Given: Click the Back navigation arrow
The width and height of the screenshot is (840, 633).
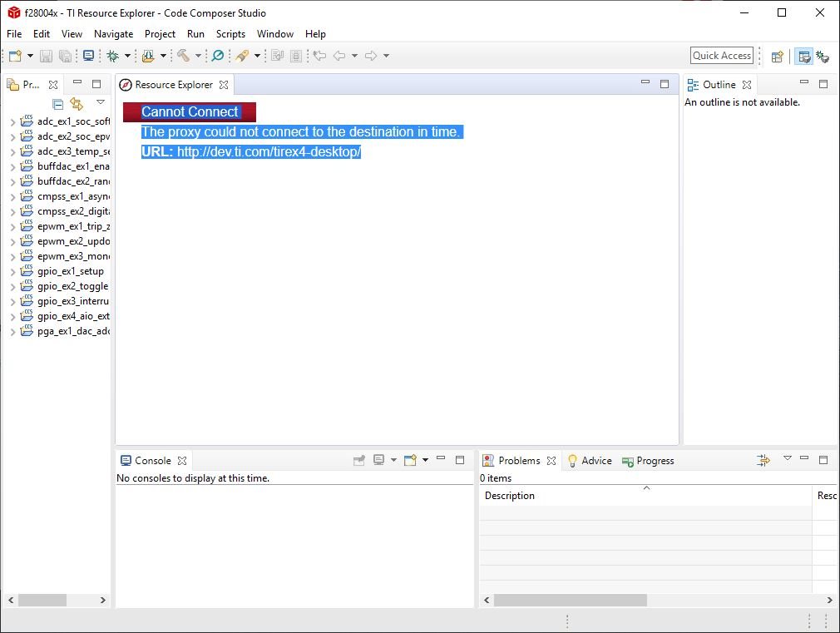Looking at the screenshot, I should coord(339,56).
